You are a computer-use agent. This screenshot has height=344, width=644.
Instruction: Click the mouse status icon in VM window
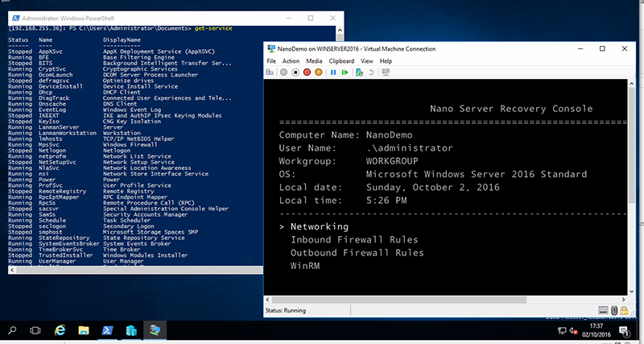point(614,310)
